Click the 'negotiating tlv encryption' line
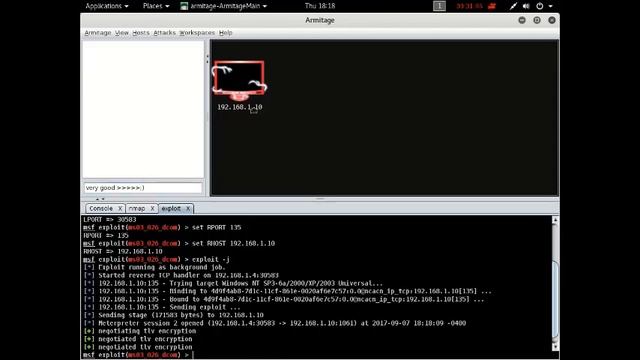The image size is (640, 360). (x=140, y=331)
